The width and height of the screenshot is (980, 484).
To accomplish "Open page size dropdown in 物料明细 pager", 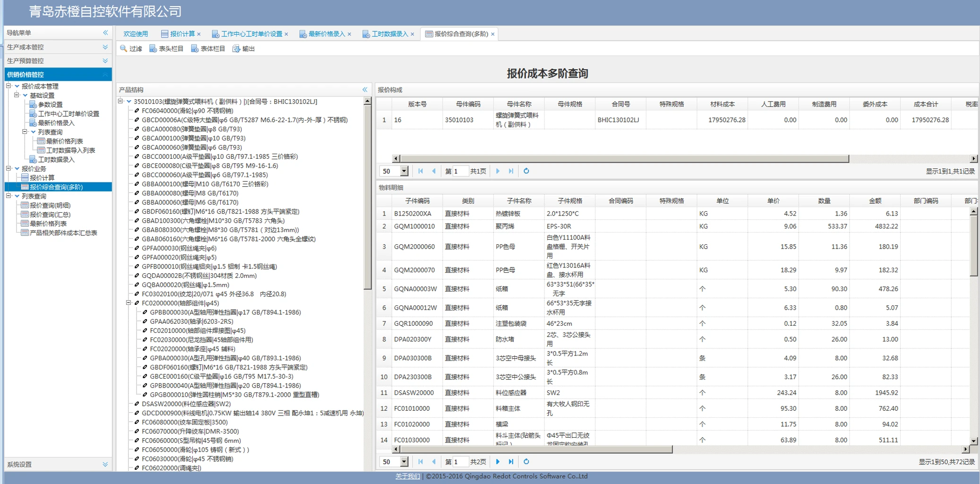I will point(404,462).
